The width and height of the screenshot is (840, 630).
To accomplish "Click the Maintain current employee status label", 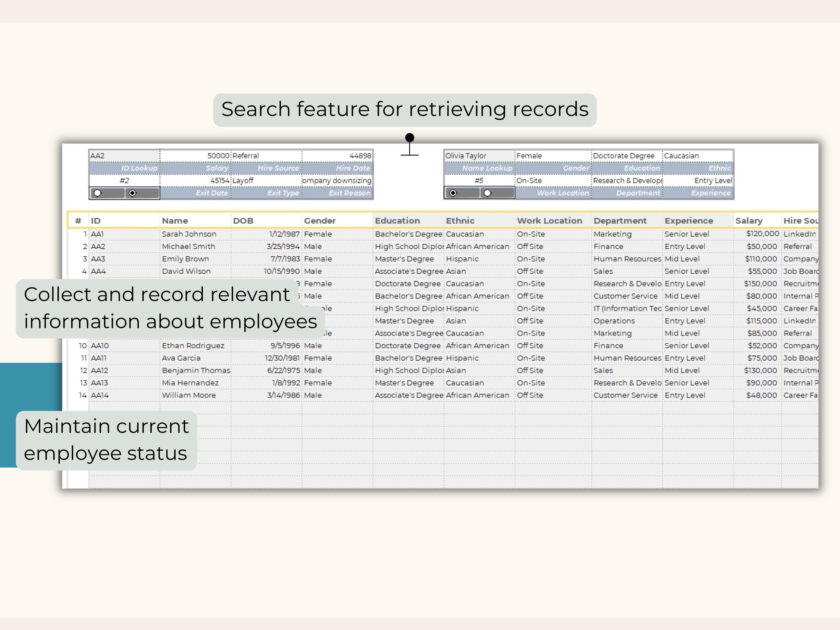I will 106,440.
